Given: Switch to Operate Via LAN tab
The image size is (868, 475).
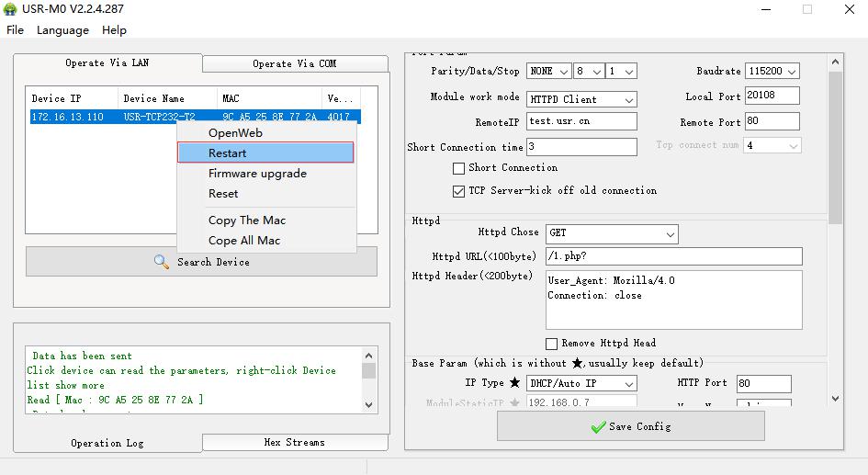Looking at the screenshot, I should click(x=107, y=62).
